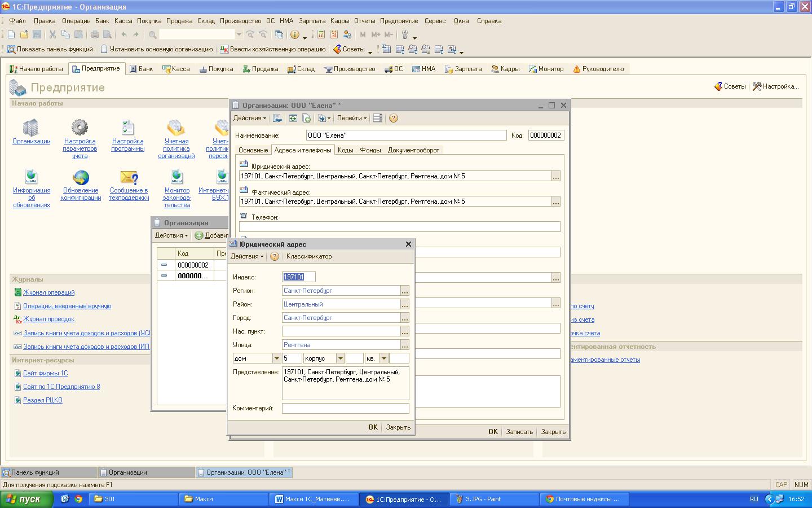
Task: Switch to the Руководителю panel tab
Action: click(x=598, y=69)
